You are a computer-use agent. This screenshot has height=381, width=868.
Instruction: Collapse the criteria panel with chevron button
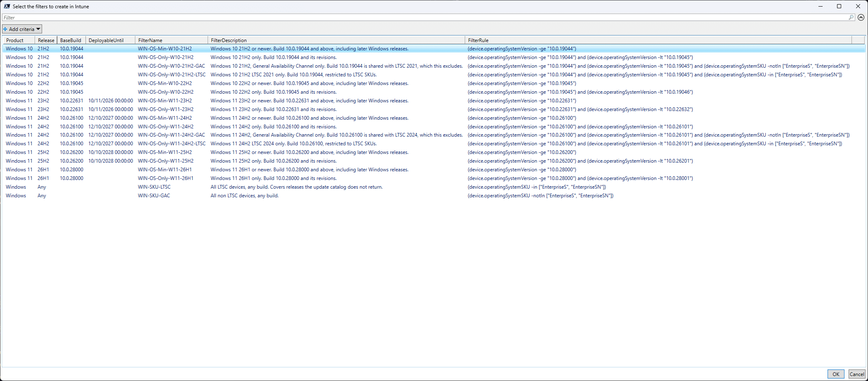click(861, 17)
